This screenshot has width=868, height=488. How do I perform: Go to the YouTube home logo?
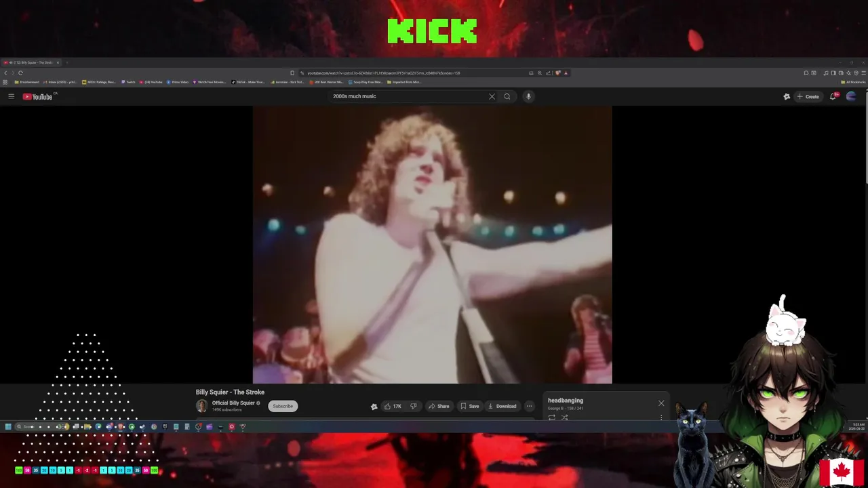point(38,96)
